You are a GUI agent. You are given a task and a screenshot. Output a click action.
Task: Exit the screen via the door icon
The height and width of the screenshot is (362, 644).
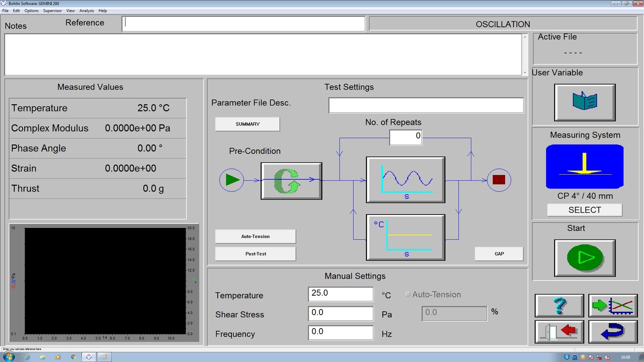coord(559,332)
